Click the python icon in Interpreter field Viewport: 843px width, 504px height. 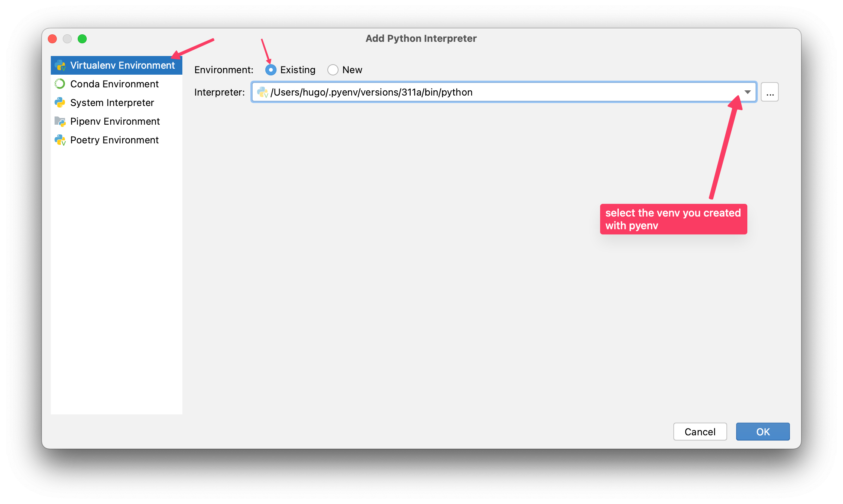(x=262, y=92)
